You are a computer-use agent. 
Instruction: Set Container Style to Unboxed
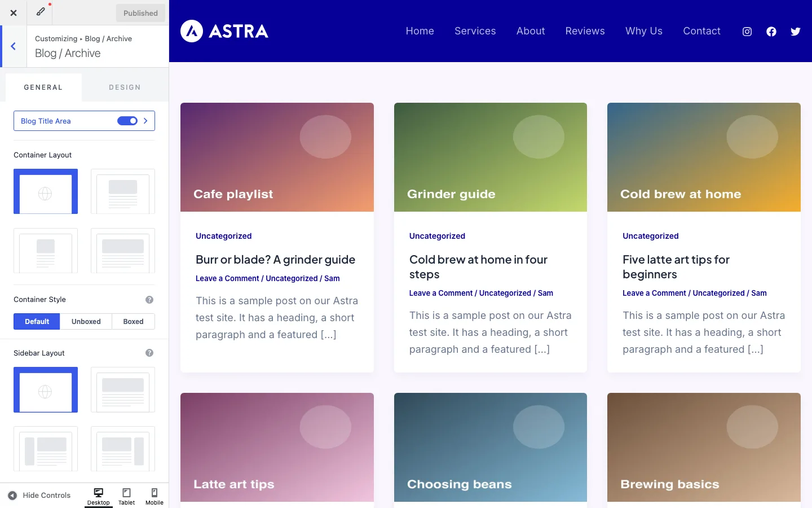click(x=86, y=322)
